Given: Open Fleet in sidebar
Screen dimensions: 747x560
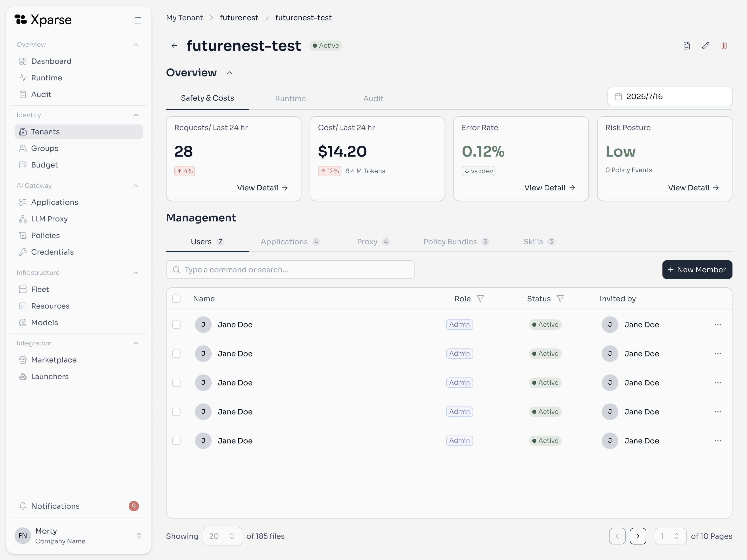Looking at the screenshot, I should click(x=79, y=289).
